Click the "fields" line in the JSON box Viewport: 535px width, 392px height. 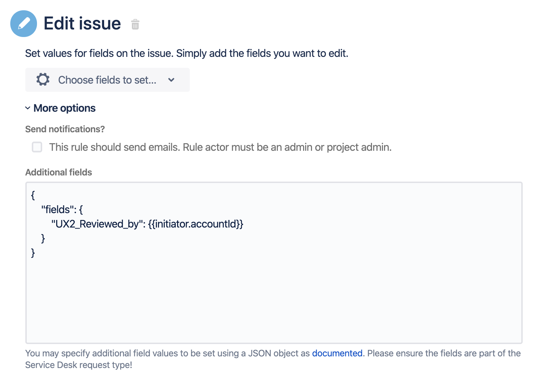[x=62, y=210]
